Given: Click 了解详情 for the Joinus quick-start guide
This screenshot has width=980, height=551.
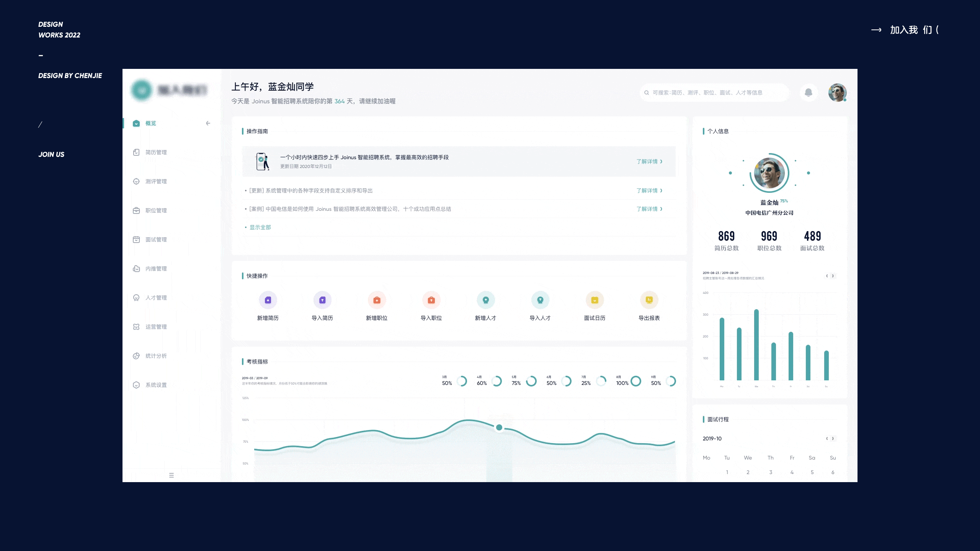Looking at the screenshot, I should click(649, 161).
